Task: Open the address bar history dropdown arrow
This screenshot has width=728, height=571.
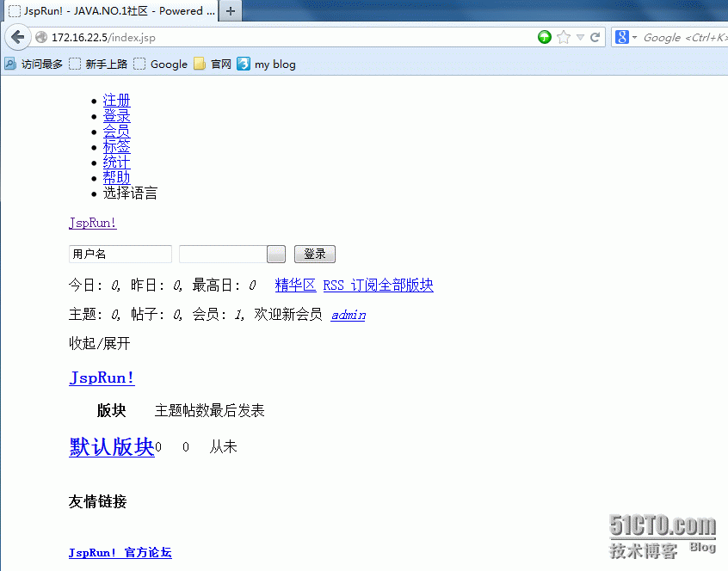Action: pos(580,37)
